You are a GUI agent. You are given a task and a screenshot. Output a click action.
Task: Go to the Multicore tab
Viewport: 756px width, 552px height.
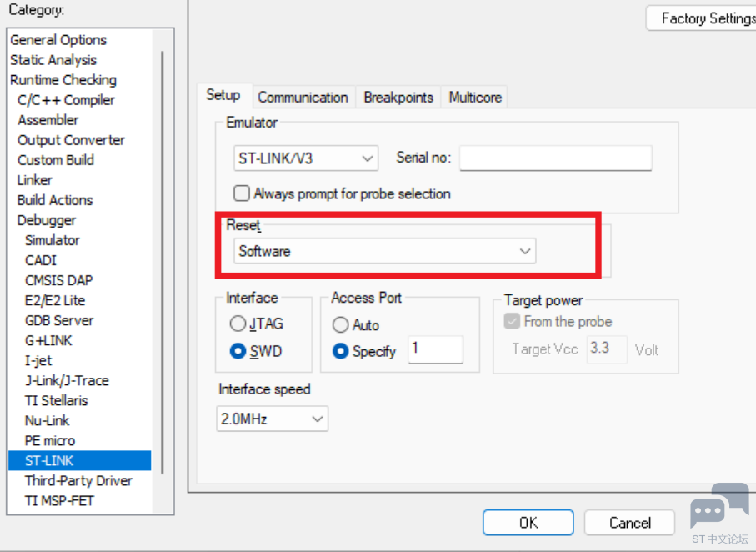475,97
